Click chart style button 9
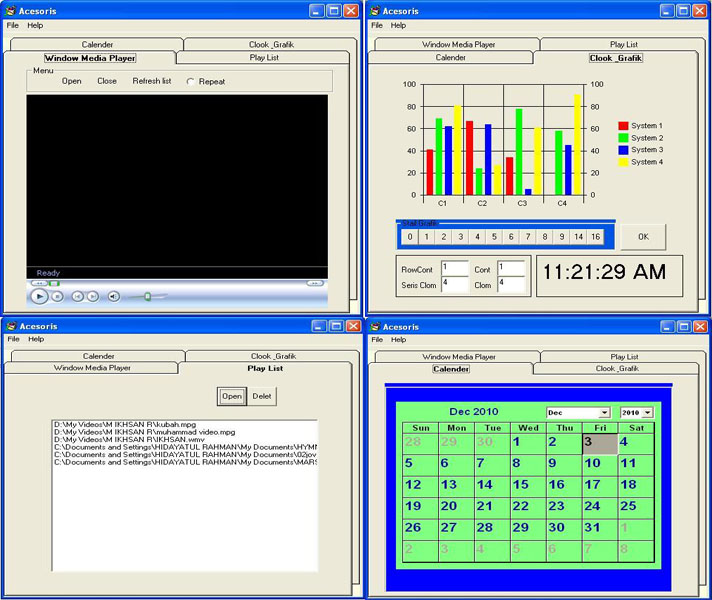The width and height of the screenshot is (712, 600). pos(562,237)
